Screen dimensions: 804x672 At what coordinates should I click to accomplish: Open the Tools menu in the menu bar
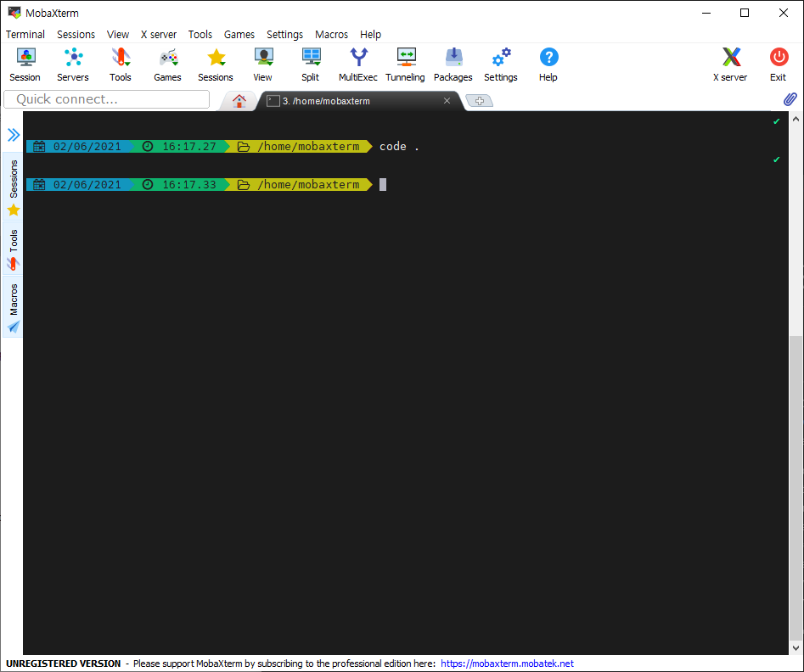pos(200,34)
